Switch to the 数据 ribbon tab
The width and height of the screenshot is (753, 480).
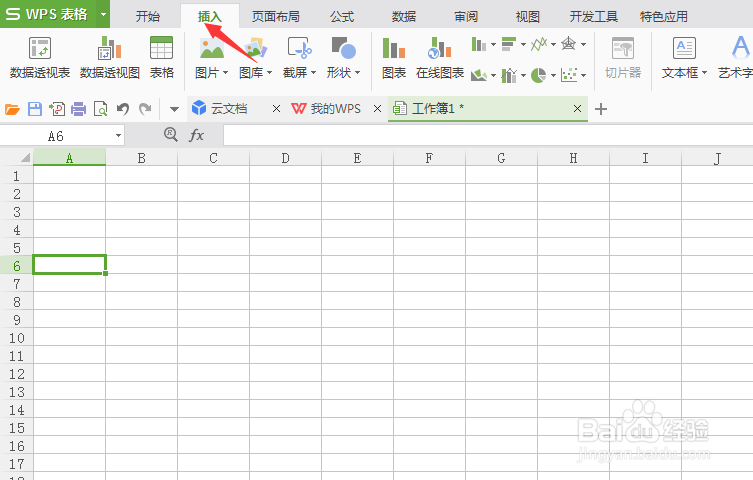point(403,17)
